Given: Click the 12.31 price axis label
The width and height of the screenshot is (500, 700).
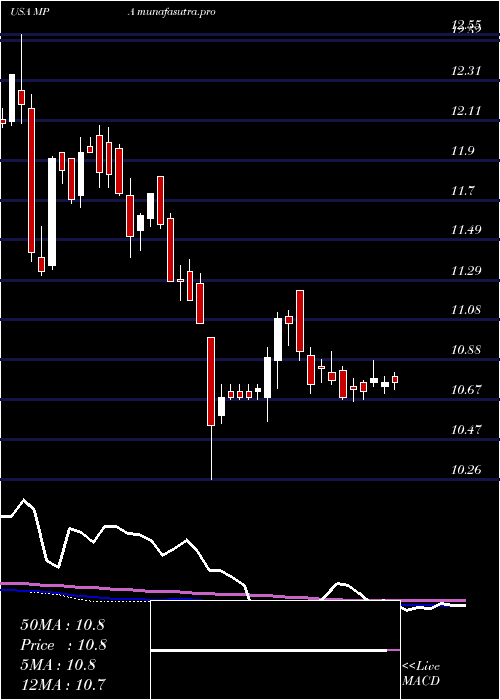Looking at the screenshot, I should tap(466, 71).
